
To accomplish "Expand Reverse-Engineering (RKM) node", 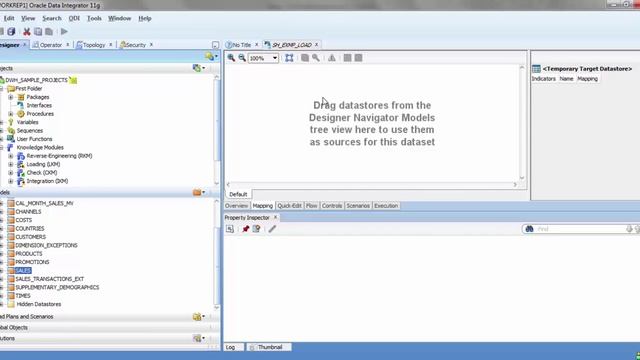I will coord(11,156).
